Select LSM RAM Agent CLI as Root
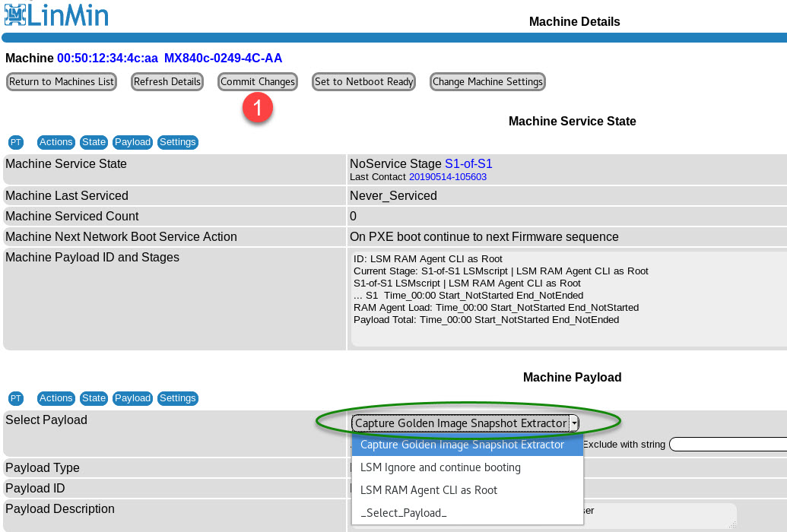Image resolution: width=787 pixels, height=532 pixels. (x=429, y=490)
